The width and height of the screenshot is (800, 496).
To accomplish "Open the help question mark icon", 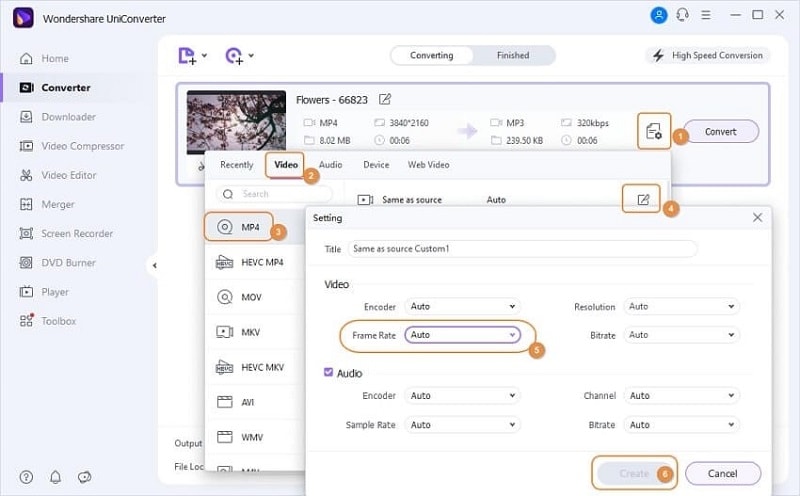I will click(26, 477).
